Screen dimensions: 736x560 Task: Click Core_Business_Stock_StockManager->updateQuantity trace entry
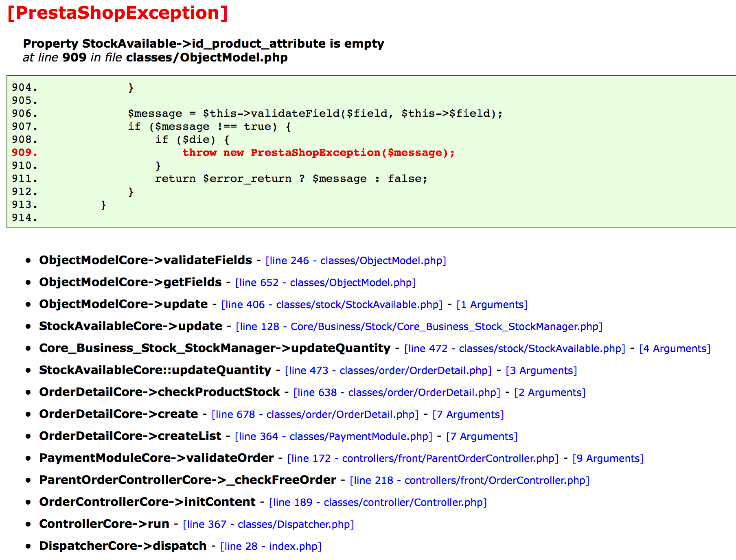[215, 348]
